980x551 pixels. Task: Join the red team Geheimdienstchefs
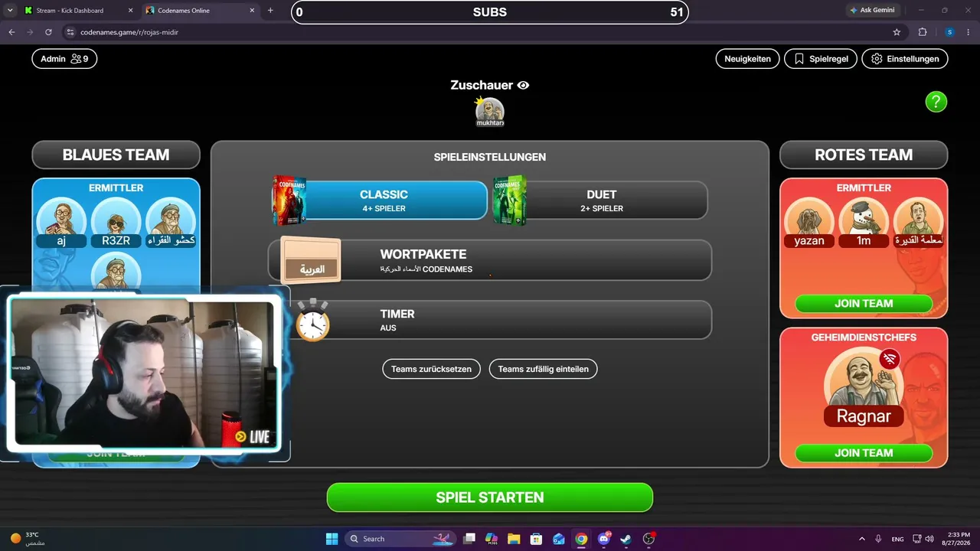click(x=864, y=453)
